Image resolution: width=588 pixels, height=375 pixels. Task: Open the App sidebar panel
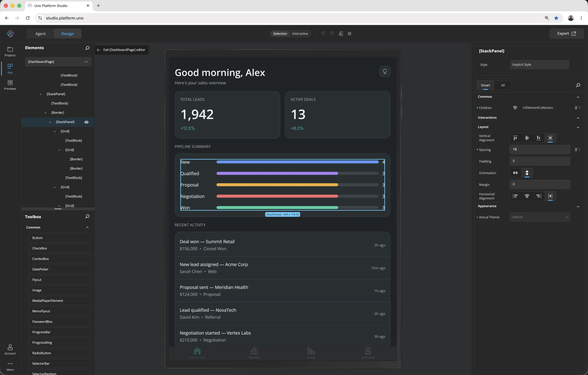(10, 69)
